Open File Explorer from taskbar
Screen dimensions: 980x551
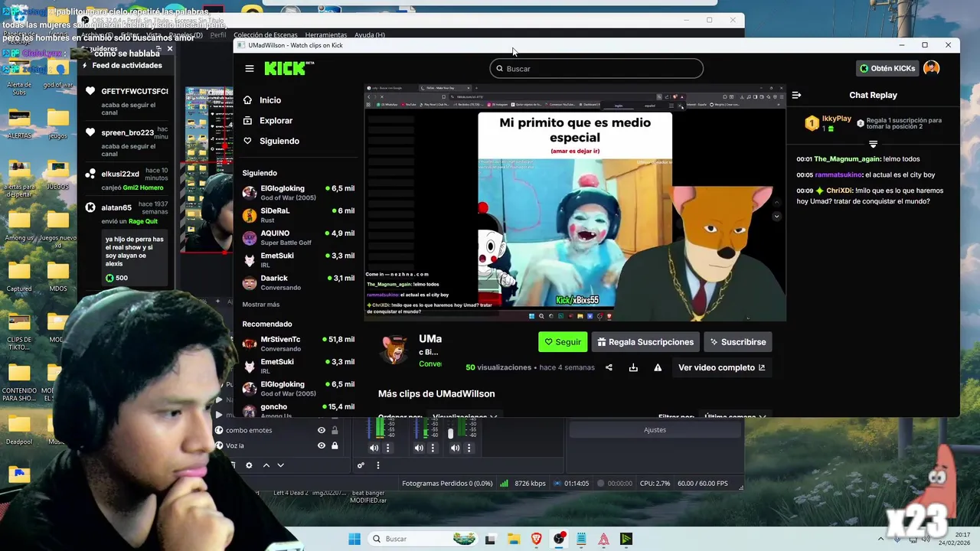(514, 539)
